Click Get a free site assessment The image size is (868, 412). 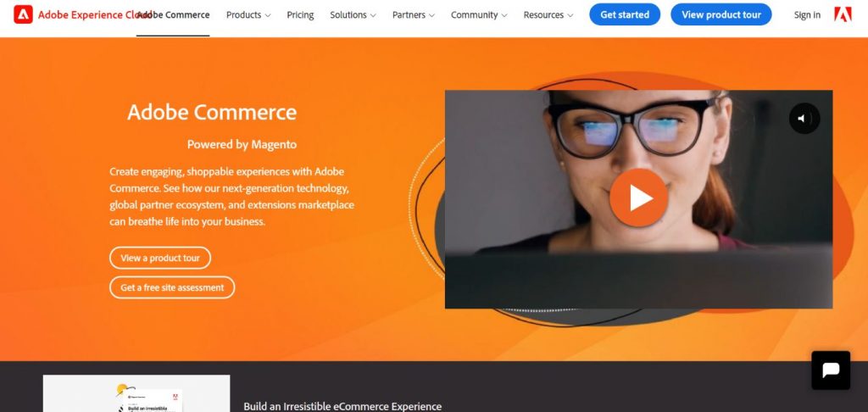point(172,287)
